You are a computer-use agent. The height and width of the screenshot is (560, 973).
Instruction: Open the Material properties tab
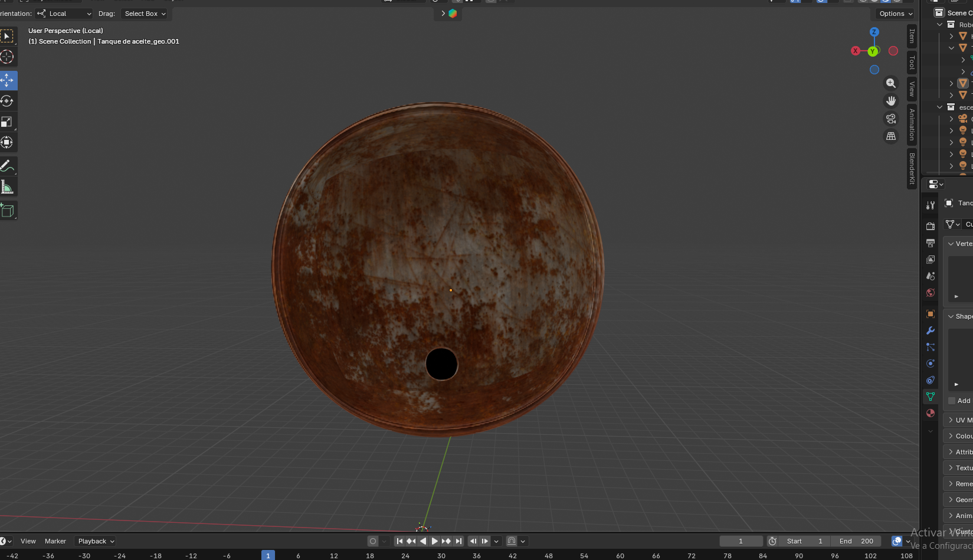[x=931, y=413]
